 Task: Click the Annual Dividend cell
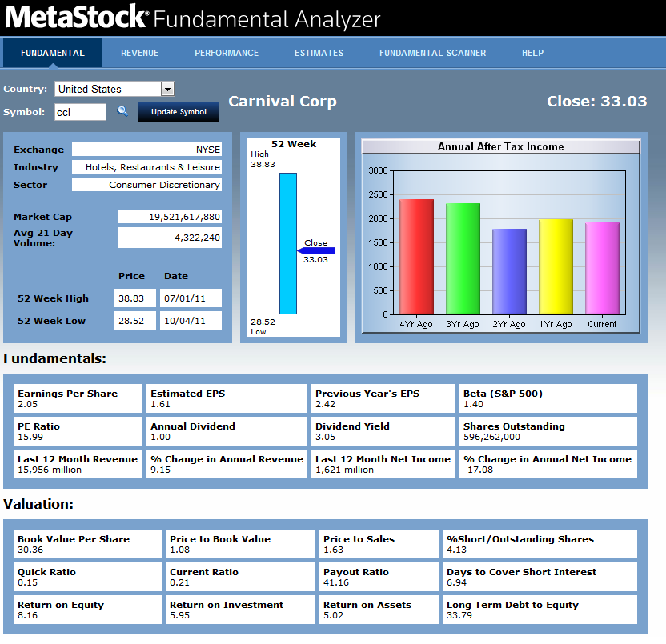(227, 431)
